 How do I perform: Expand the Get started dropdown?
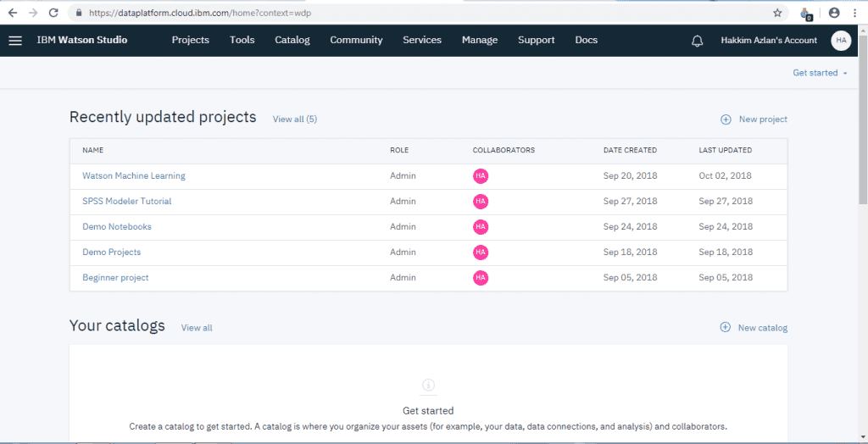point(820,73)
